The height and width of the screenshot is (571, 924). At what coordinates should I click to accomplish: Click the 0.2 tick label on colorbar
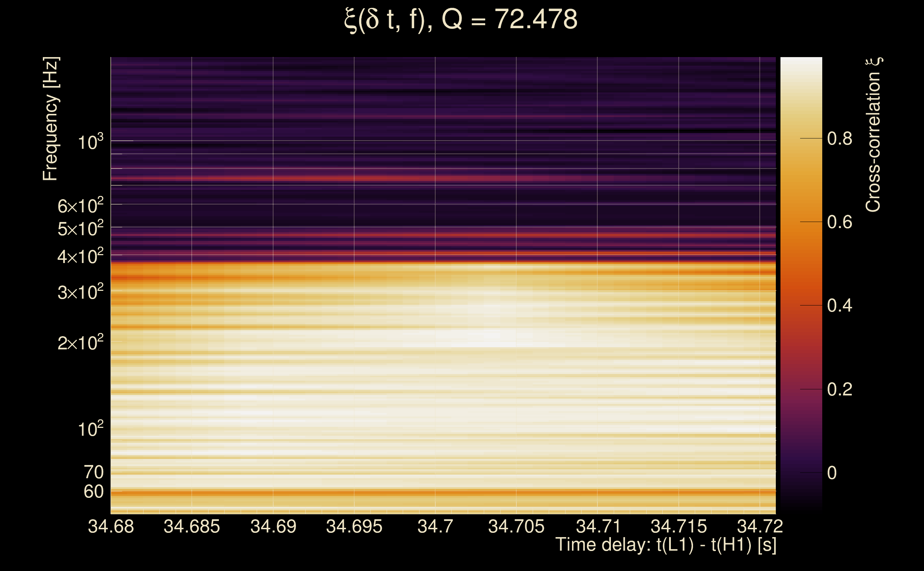click(839, 389)
